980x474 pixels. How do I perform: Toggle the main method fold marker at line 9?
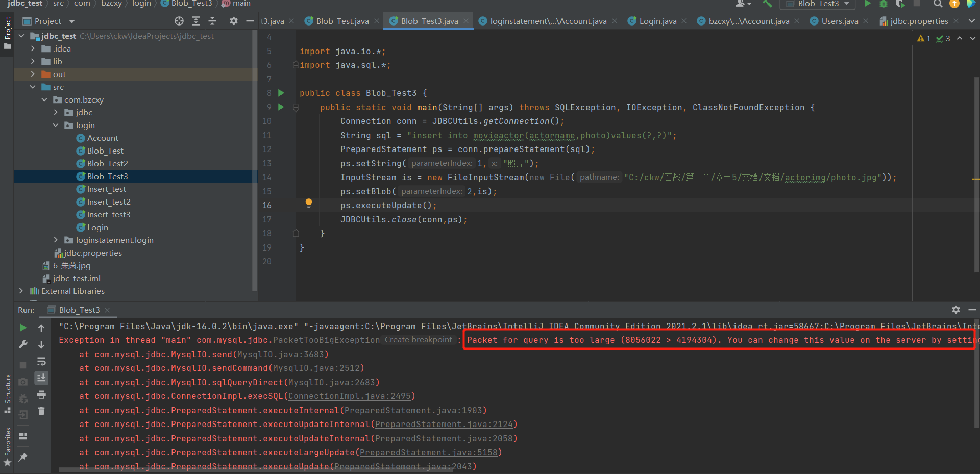tap(296, 108)
